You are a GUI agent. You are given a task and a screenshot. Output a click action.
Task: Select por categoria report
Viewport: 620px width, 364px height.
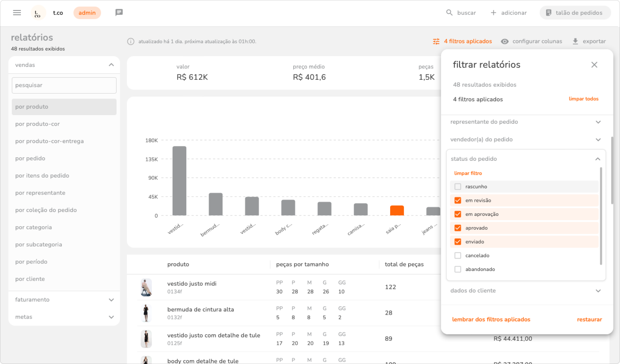34,227
